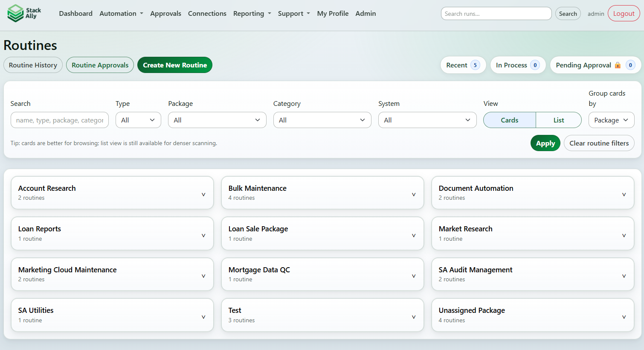Switch to Cards view

pos(510,120)
